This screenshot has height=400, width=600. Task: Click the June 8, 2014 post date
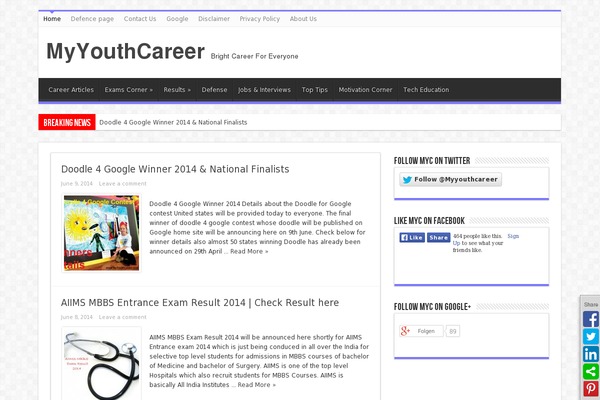(77, 317)
